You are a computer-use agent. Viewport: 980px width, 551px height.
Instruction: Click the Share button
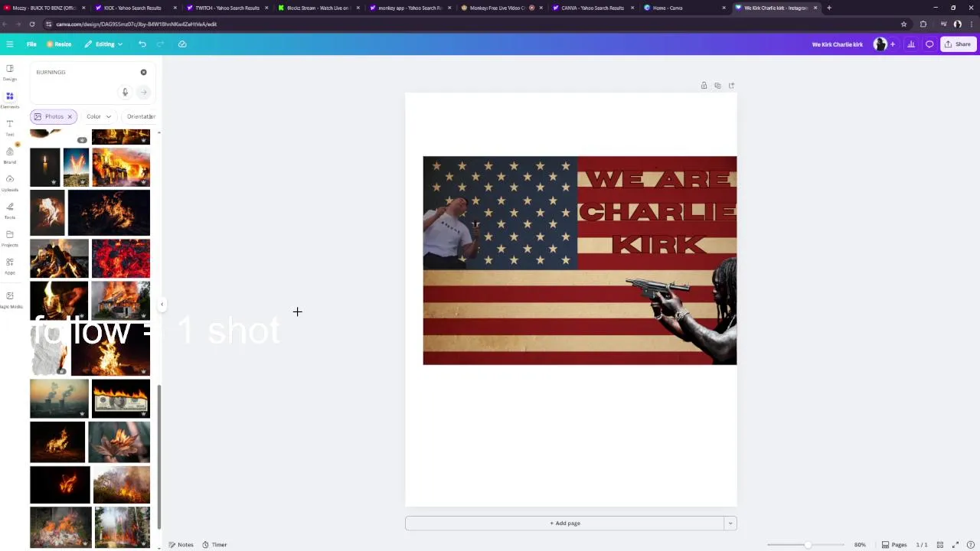tap(958, 44)
